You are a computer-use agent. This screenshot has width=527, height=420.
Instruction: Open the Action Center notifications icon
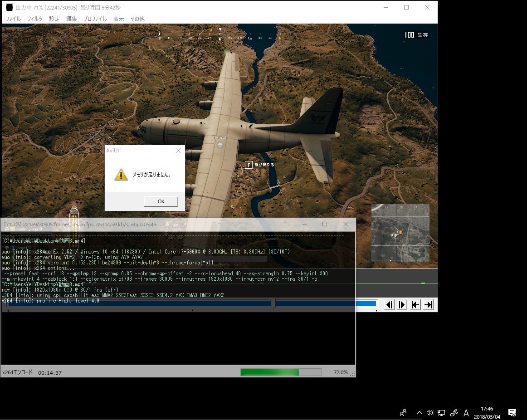(512, 413)
